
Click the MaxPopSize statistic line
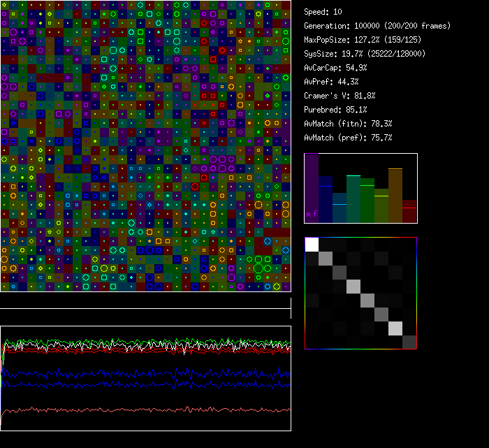365,40
